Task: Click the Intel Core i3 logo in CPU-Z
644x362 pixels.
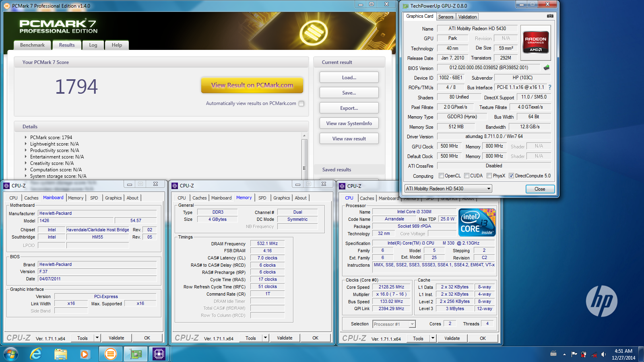Action: pyautogui.click(x=477, y=222)
